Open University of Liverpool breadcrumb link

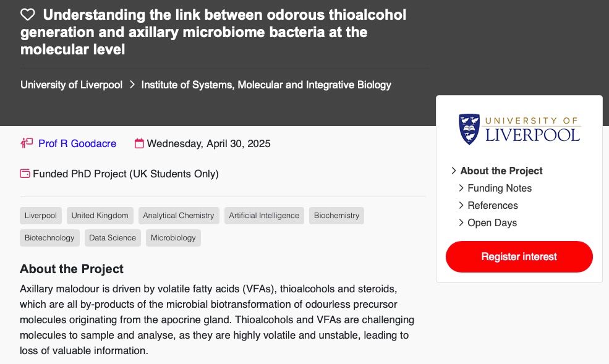[72, 85]
